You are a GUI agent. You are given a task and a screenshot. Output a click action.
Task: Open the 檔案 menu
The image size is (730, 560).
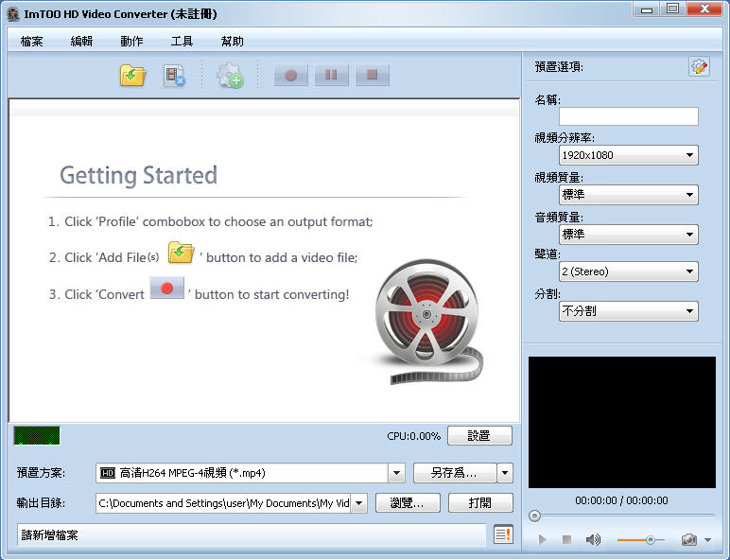[x=31, y=41]
